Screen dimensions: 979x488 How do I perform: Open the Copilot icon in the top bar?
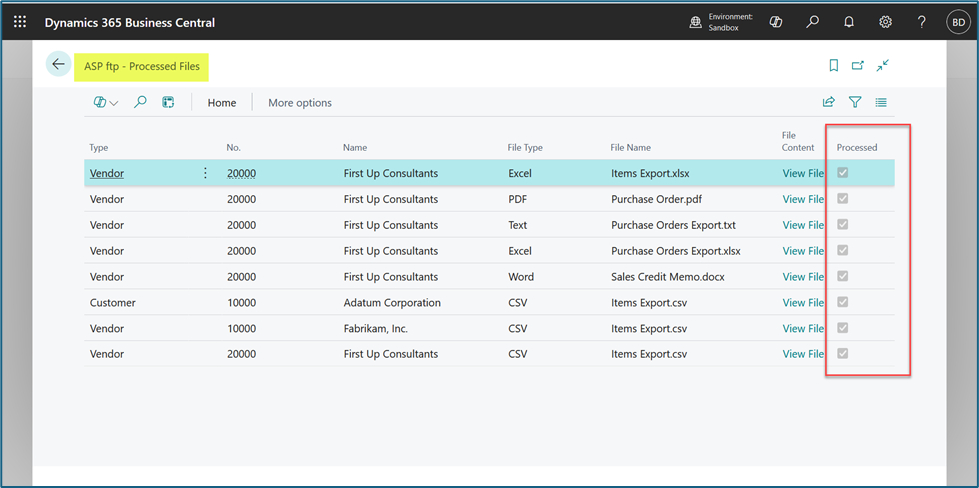(776, 22)
